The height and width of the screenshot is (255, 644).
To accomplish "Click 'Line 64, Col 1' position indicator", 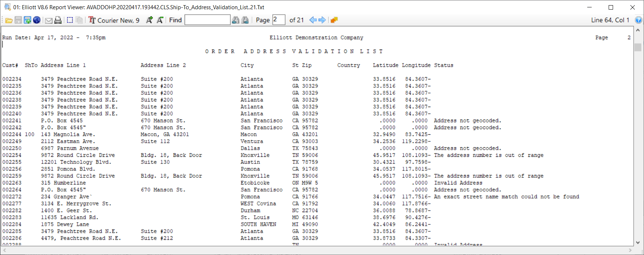I will pyautogui.click(x=610, y=20).
